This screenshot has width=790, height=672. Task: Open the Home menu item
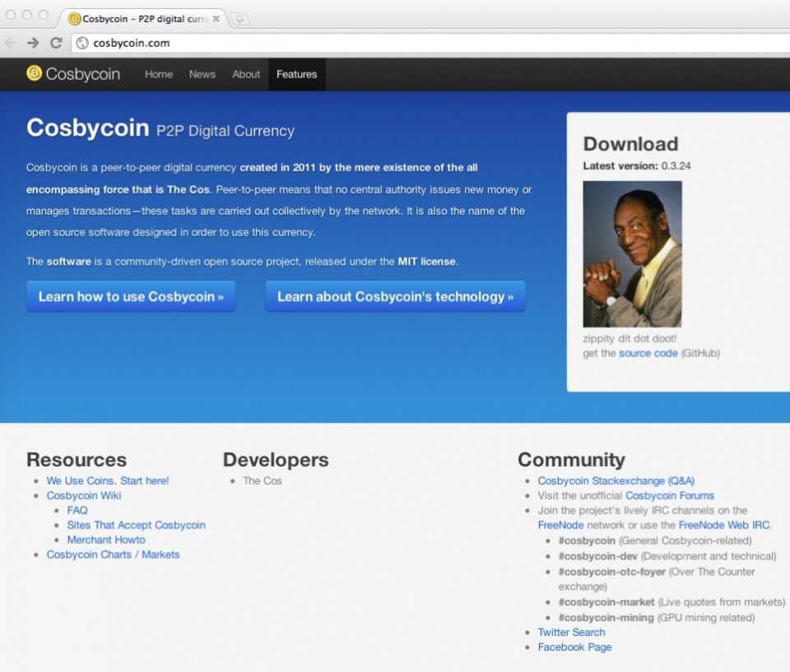[x=159, y=75]
